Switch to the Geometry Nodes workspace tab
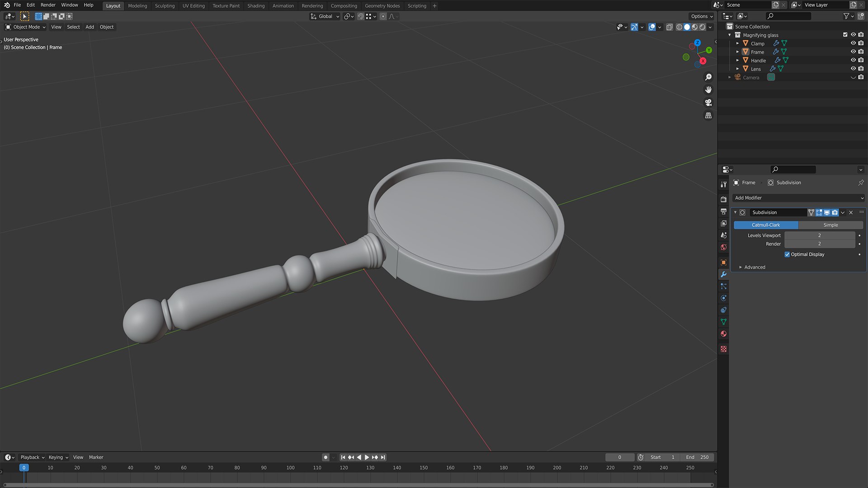This screenshot has width=868, height=488. tap(382, 6)
